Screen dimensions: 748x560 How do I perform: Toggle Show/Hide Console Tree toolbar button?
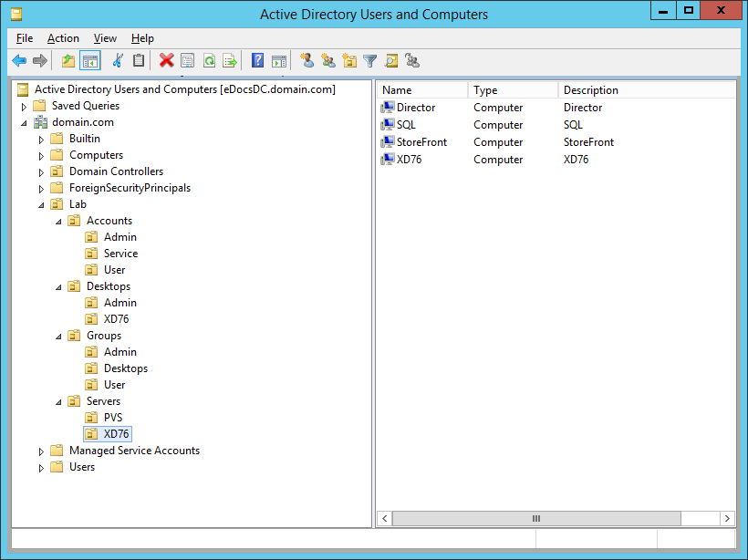point(89,61)
